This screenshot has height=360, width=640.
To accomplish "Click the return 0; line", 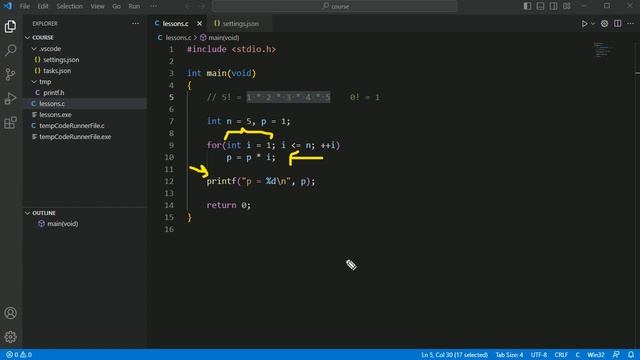I will click(229, 205).
